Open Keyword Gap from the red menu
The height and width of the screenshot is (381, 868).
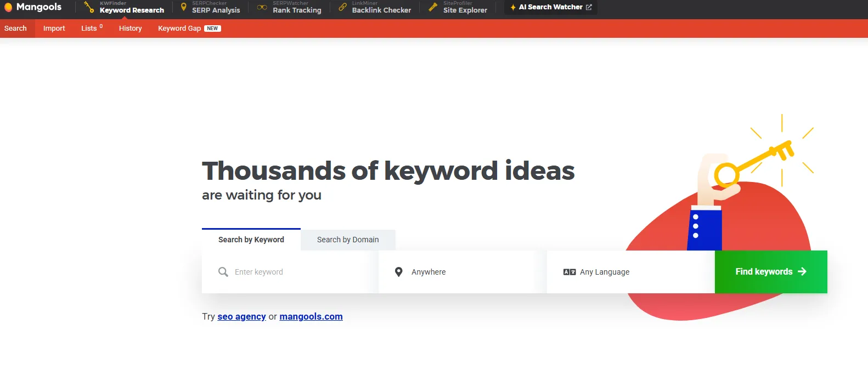point(179,29)
